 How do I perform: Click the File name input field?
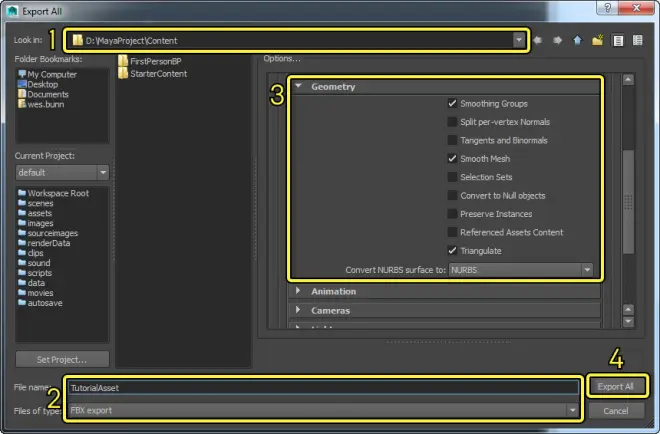322,387
